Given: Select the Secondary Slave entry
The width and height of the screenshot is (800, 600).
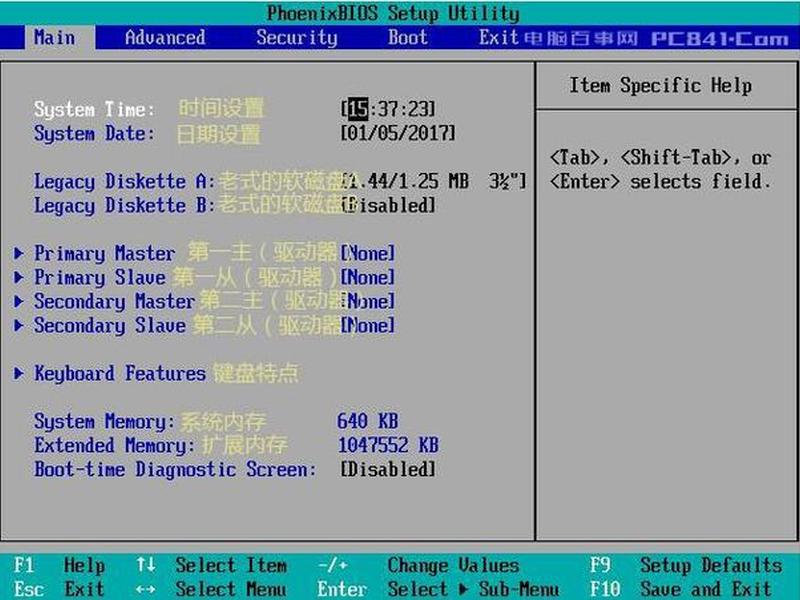Looking at the screenshot, I should pyautogui.click(x=110, y=325).
